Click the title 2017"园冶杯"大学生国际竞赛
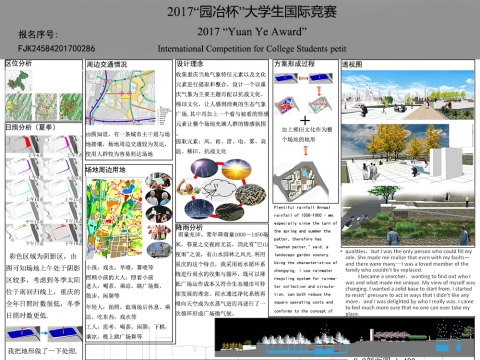Viewport: 480px width, 360px height. tap(252, 12)
